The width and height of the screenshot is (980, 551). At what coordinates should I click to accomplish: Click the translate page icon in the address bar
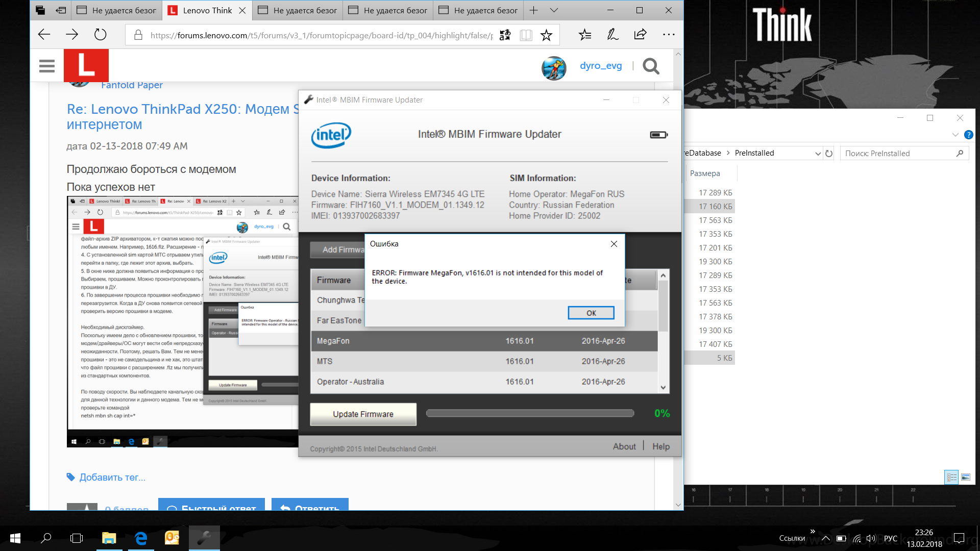click(x=505, y=35)
